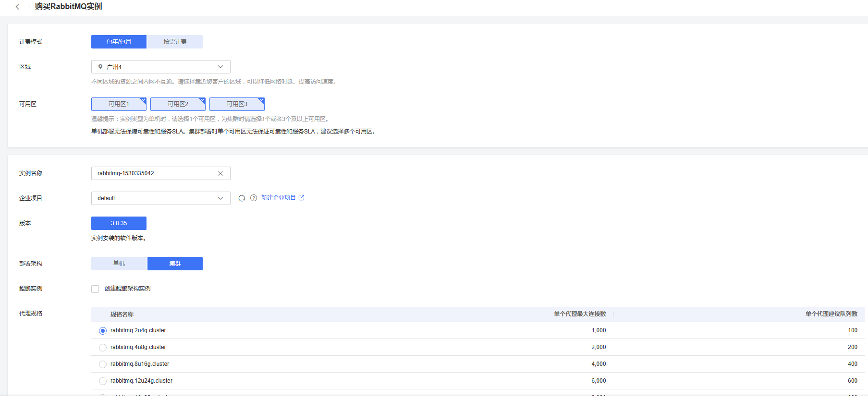Viewport: 868px width, 399px height.
Task: Go back using the left arrow icon
Action: 17,7
